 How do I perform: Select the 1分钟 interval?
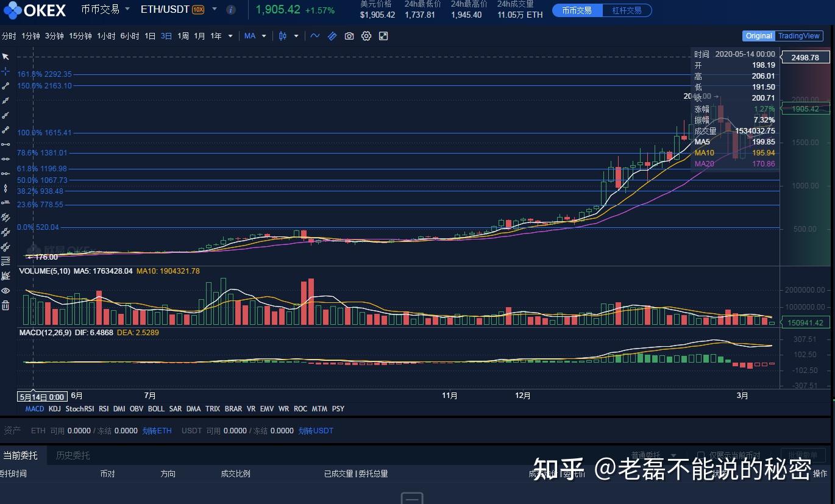(x=30, y=36)
